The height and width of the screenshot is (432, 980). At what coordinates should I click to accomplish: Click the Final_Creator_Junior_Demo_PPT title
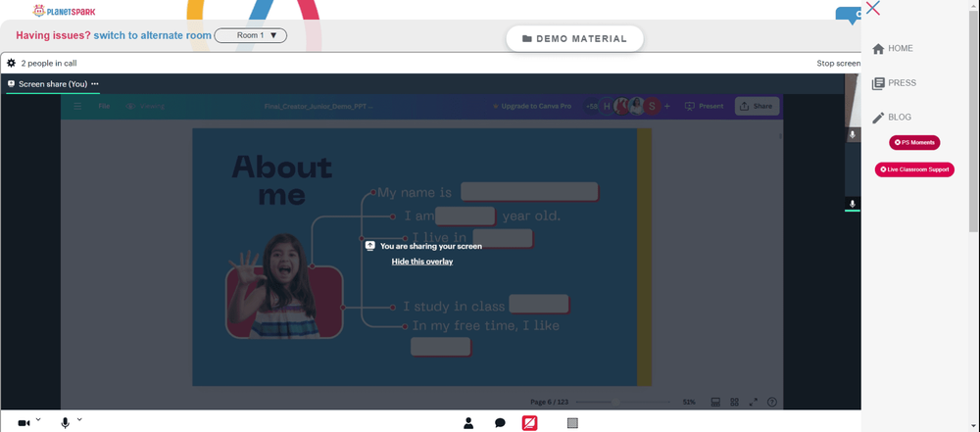click(x=318, y=106)
